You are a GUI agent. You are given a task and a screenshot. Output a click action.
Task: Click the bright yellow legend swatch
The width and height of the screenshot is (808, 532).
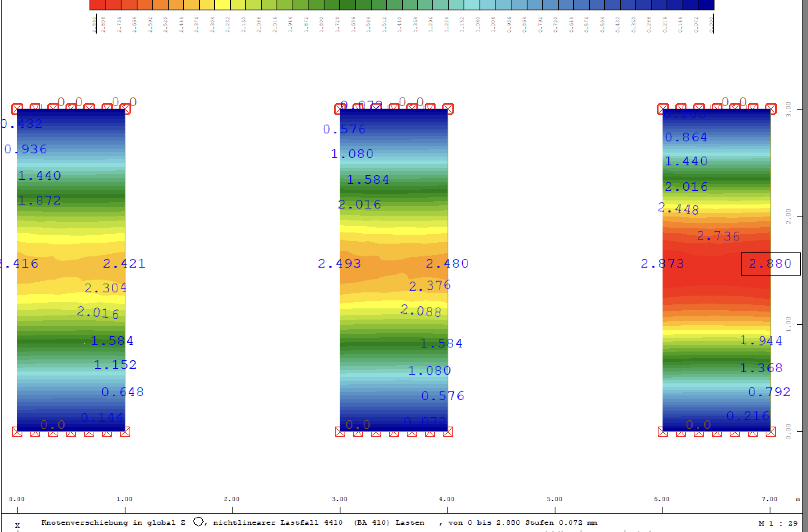223,5
